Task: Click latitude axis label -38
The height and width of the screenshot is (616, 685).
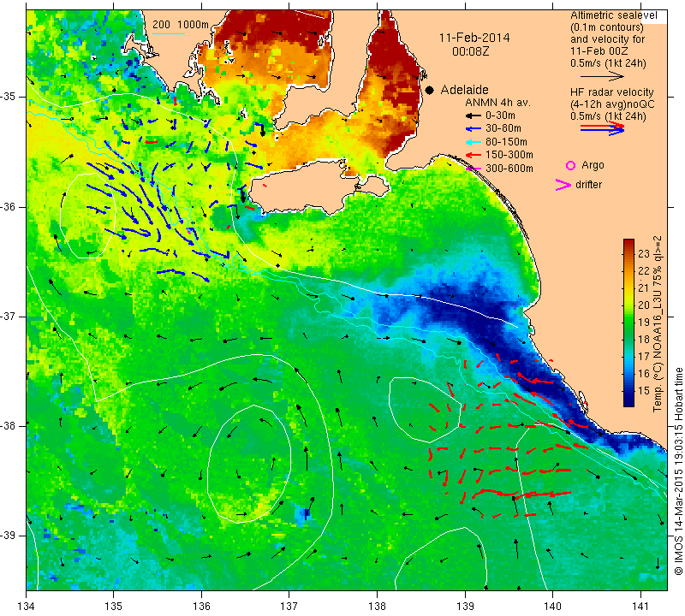Action: [9, 425]
